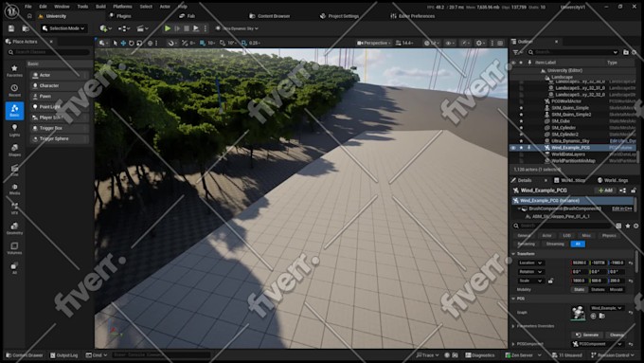Open the Window menu
The width and height of the screenshot is (644, 363).
(62, 7)
